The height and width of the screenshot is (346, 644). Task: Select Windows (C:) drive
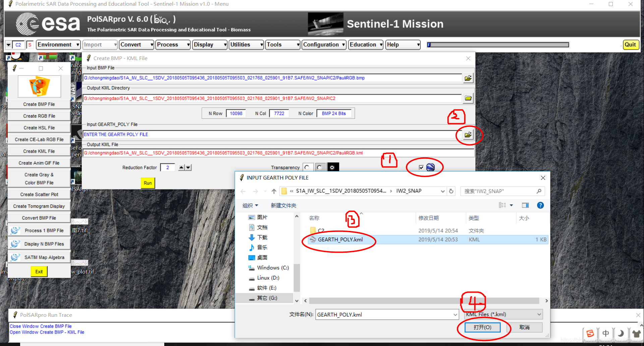pos(269,268)
